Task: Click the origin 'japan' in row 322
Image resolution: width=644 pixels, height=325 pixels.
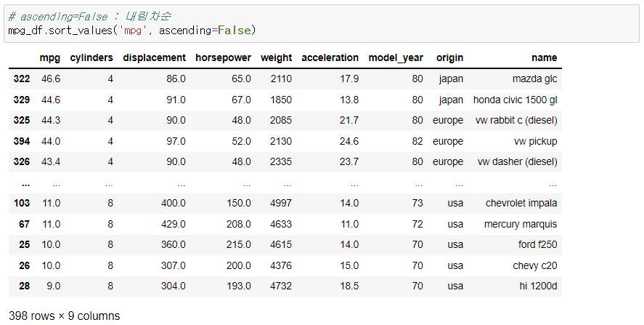Action: 451,79
